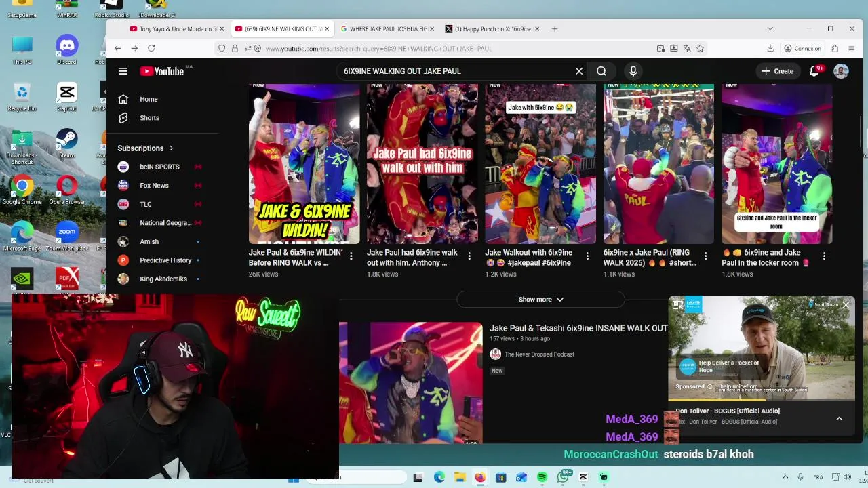The width and height of the screenshot is (868, 488).
Task: Open WhatsApp from the taskbar
Action: pyautogui.click(x=563, y=477)
